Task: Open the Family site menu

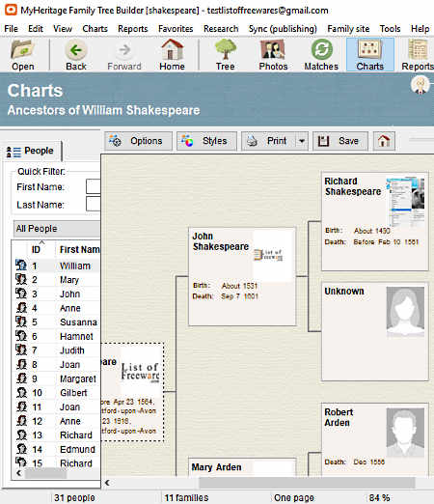Action: 348,29
